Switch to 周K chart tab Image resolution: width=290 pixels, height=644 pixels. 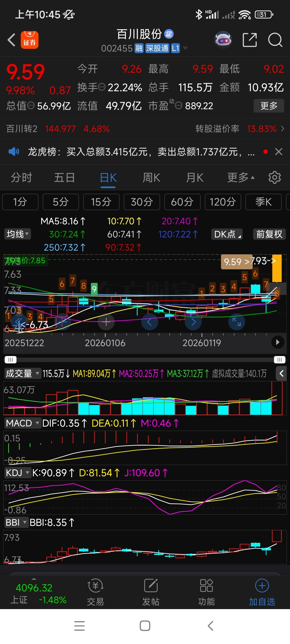tap(151, 178)
